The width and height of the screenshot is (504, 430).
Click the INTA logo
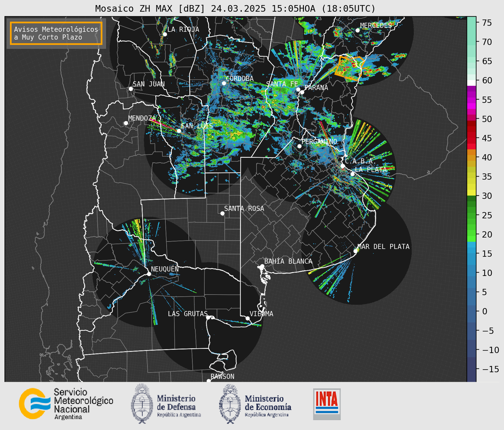(327, 404)
